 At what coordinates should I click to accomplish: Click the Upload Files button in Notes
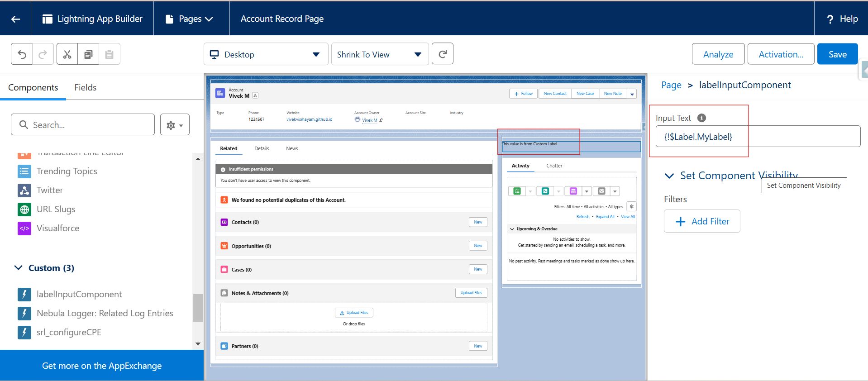point(471,293)
